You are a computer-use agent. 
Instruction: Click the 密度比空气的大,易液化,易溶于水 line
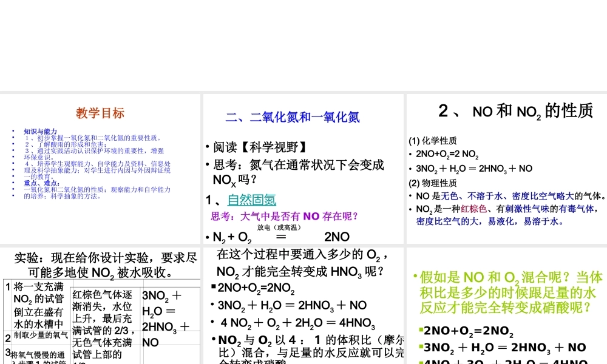[x=490, y=221]
